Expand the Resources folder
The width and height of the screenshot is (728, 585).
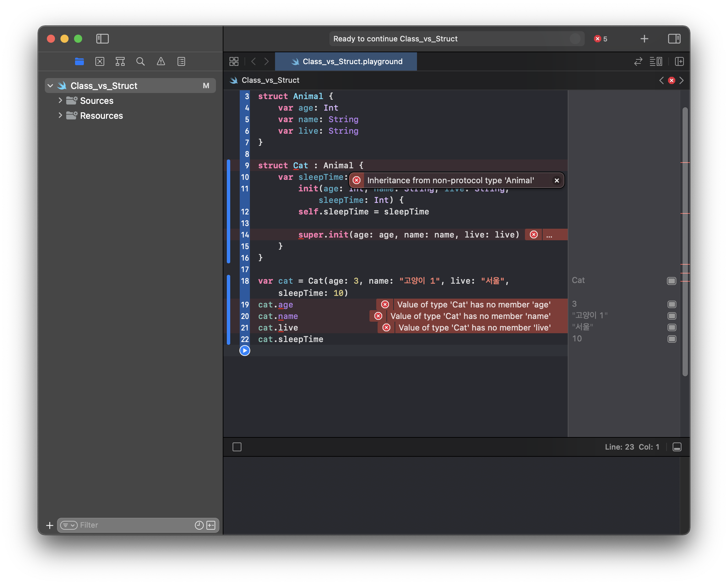click(60, 115)
